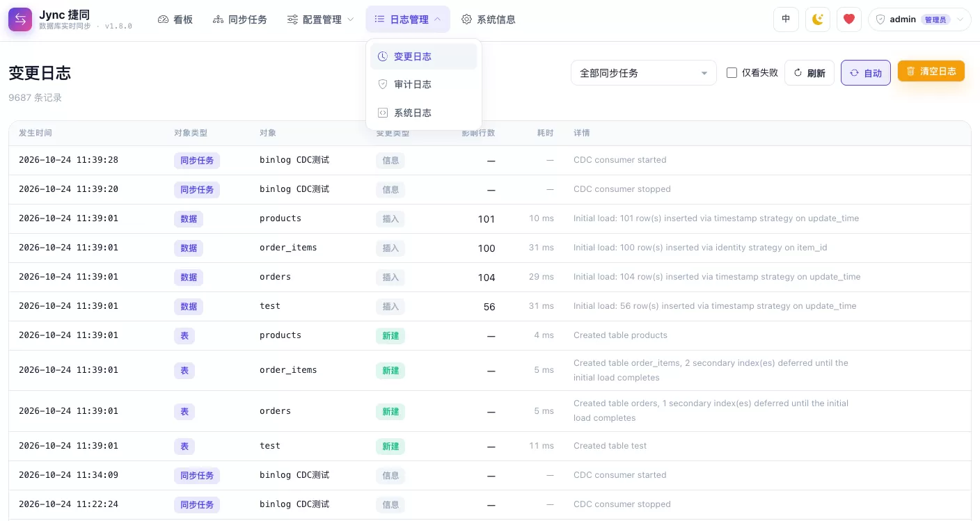Select 系统日志 from the dropdown

point(424,113)
